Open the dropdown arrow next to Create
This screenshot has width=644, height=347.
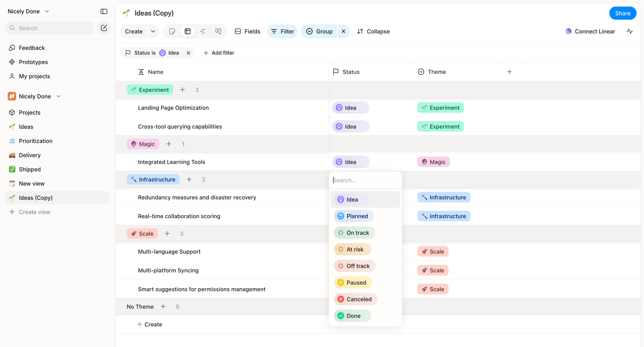point(153,32)
